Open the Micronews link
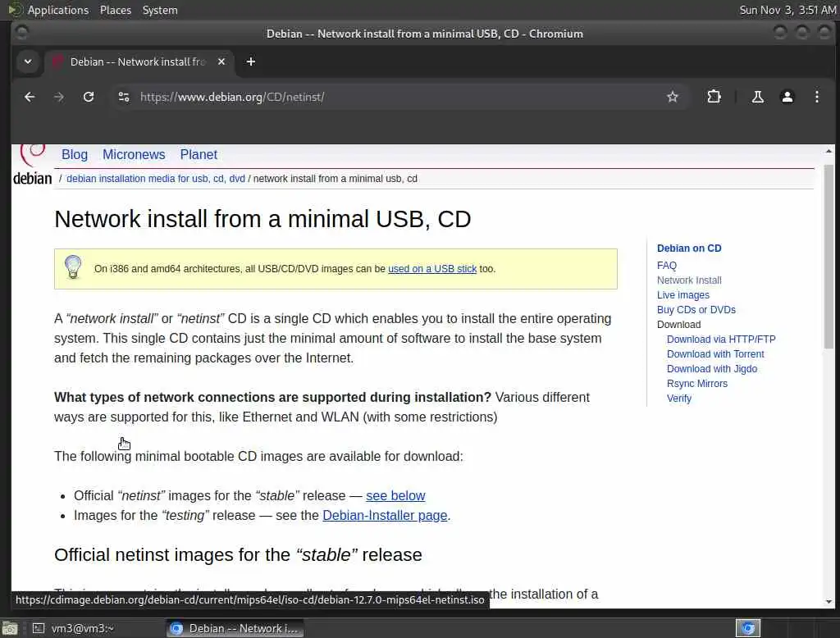The image size is (840, 638). point(134,155)
